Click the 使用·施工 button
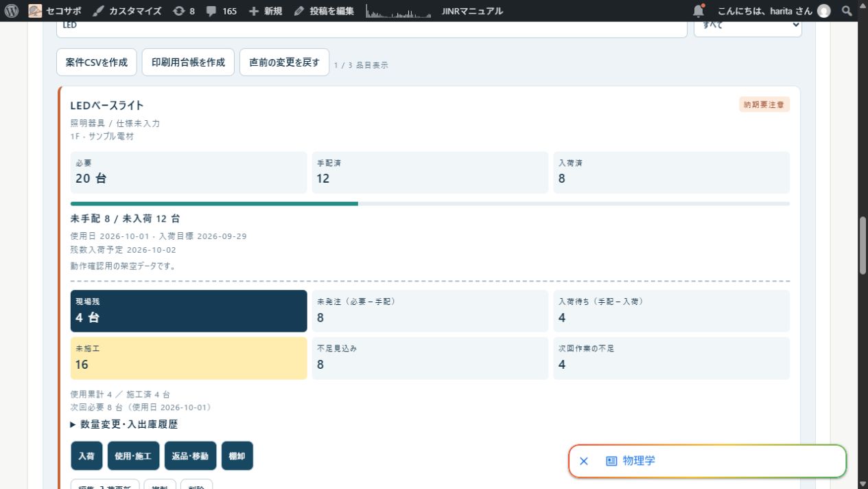 [134, 456]
